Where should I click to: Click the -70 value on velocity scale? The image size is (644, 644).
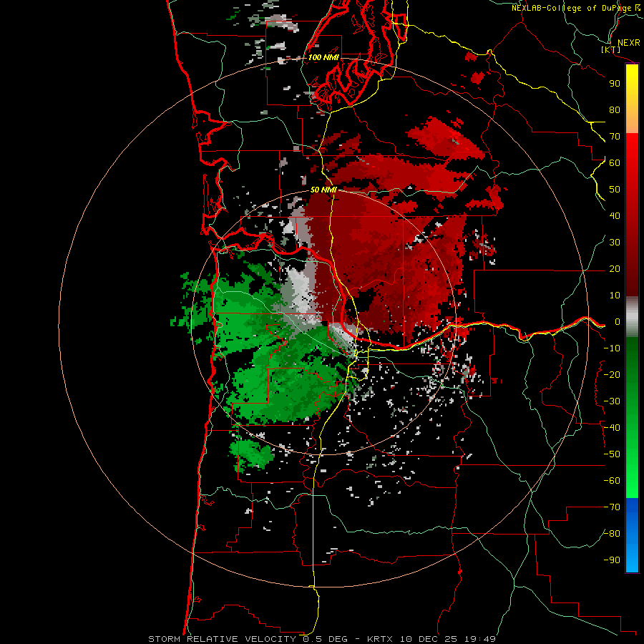(x=612, y=507)
